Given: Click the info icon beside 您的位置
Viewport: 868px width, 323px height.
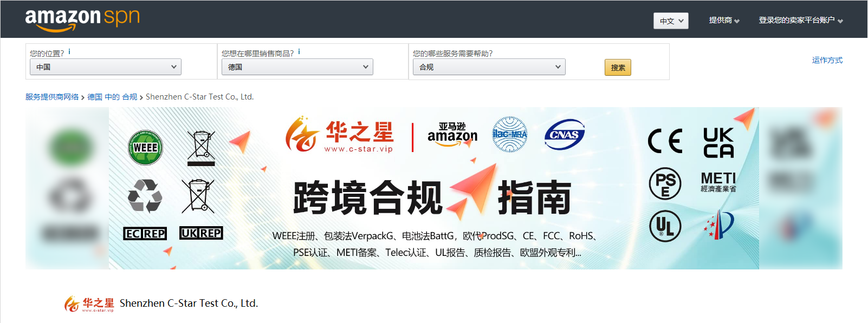Looking at the screenshot, I should coord(69,52).
